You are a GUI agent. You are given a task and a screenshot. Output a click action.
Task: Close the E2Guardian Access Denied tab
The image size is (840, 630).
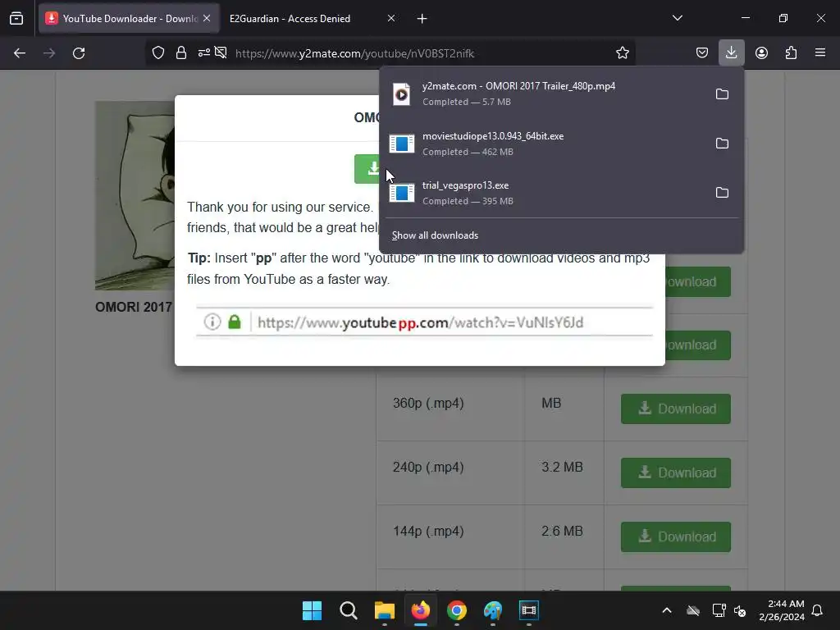click(x=391, y=18)
